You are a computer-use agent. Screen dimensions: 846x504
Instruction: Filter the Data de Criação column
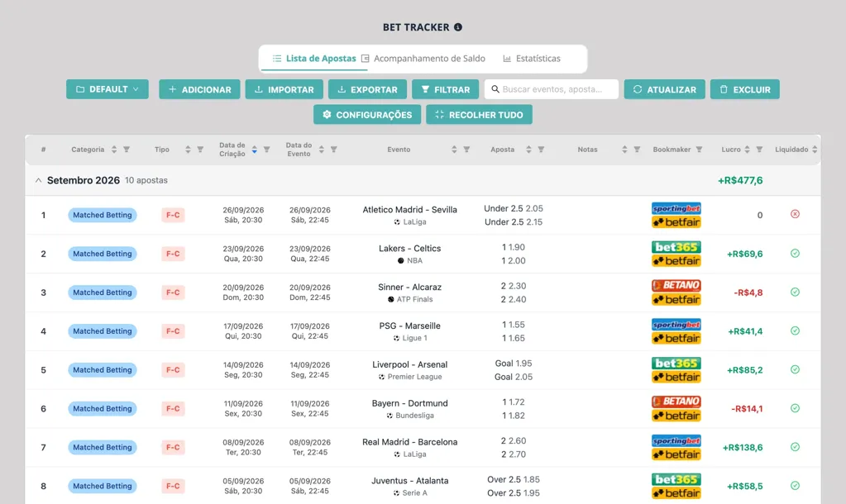click(x=266, y=150)
